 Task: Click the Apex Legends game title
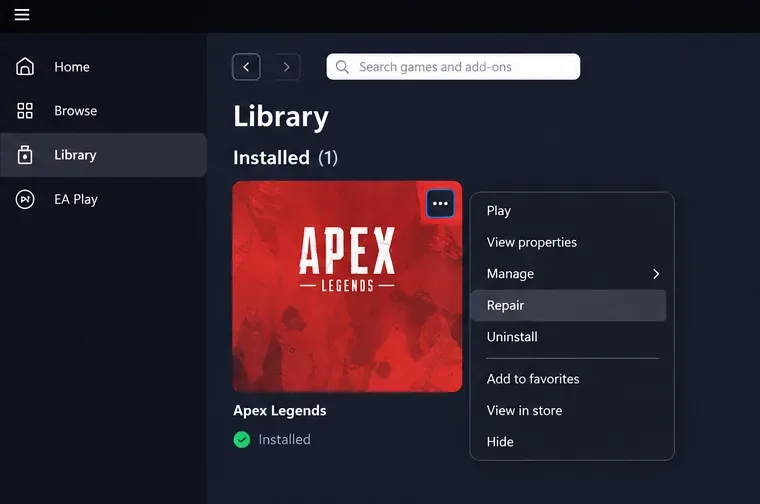tap(280, 410)
